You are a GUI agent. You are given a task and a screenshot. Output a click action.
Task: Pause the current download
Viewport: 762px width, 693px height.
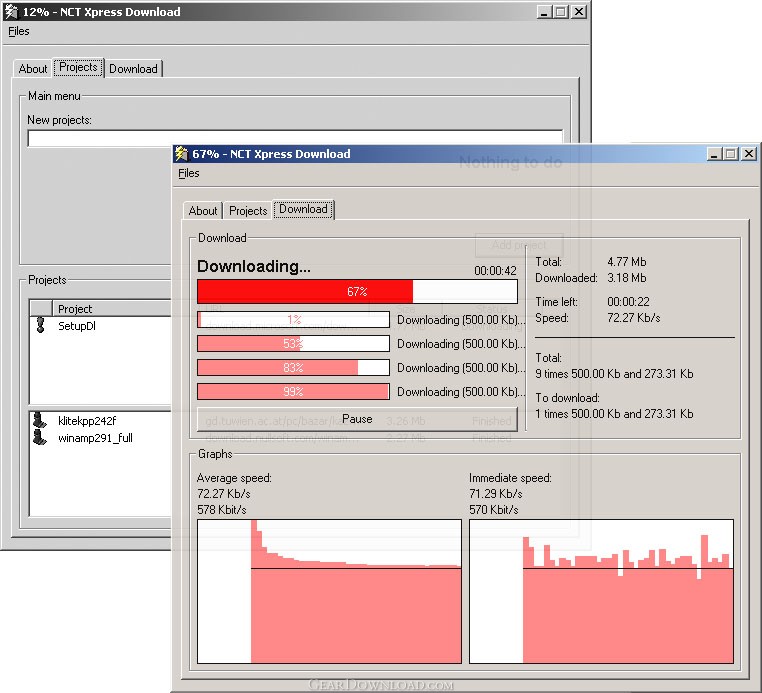[357, 419]
